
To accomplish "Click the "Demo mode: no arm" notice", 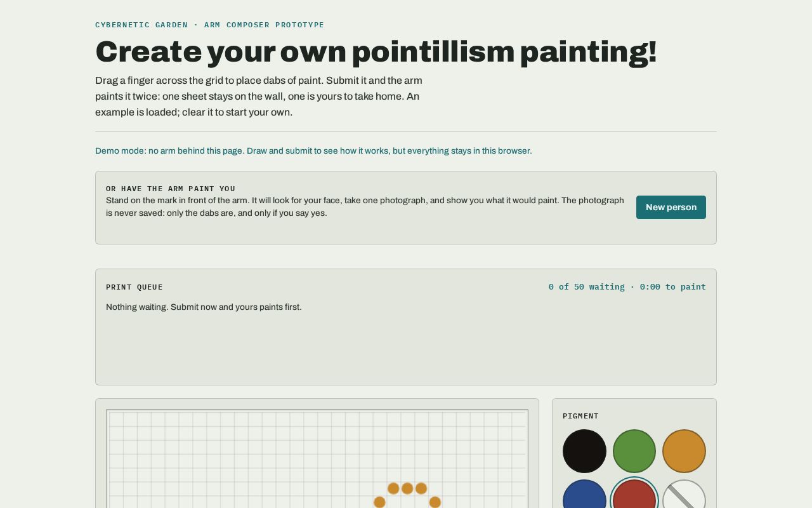I will coord(313,151).
